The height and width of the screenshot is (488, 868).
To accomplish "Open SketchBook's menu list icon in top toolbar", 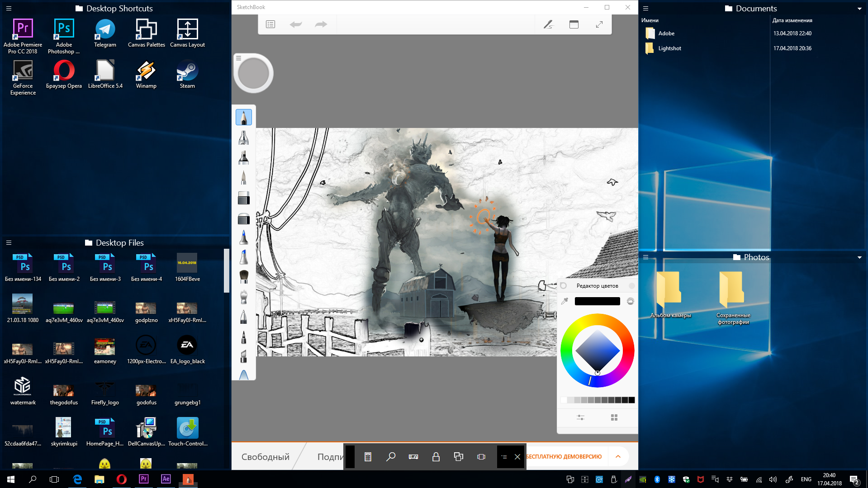I will pyautogui.click(x=270, y=24).
